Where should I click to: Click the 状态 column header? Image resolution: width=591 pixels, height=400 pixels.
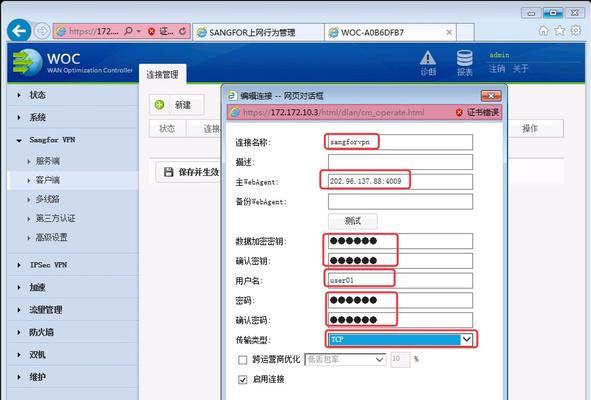pyautogui.click(x=167, y=129)
